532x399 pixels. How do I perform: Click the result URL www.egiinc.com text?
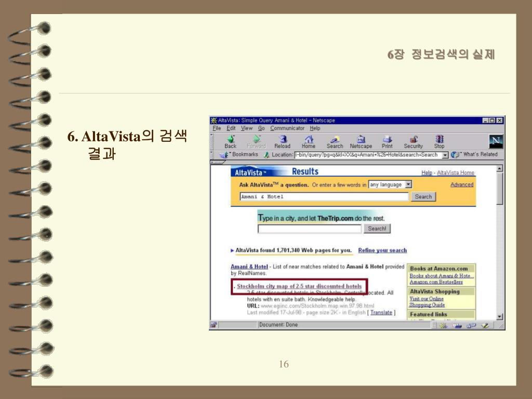click(x=317, y=306)
